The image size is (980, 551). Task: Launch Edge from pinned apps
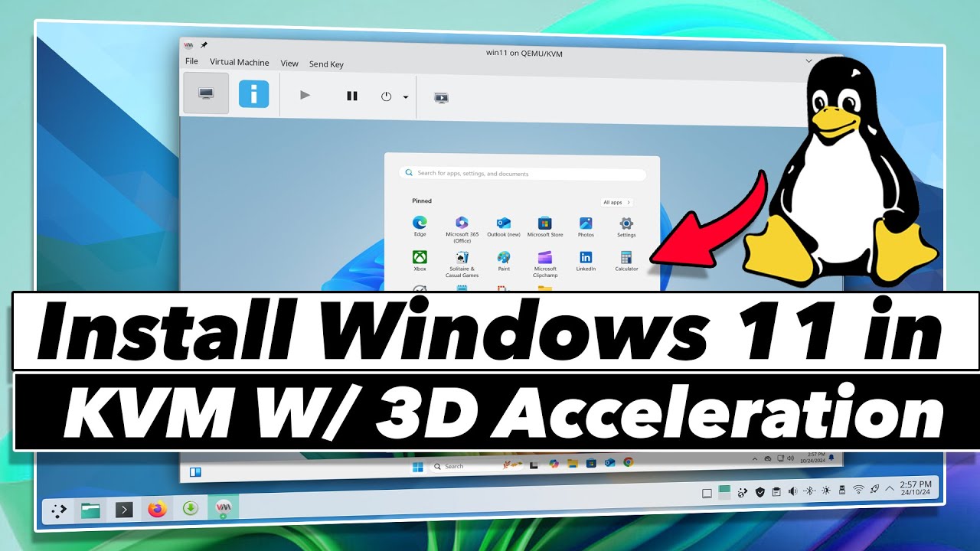[x=420, y=227]
